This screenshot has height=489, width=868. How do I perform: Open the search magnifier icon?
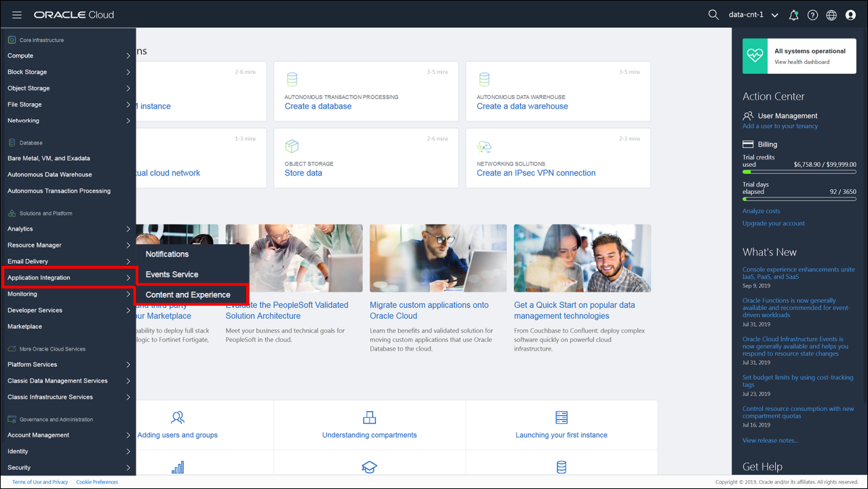click(x=713, y=15)
